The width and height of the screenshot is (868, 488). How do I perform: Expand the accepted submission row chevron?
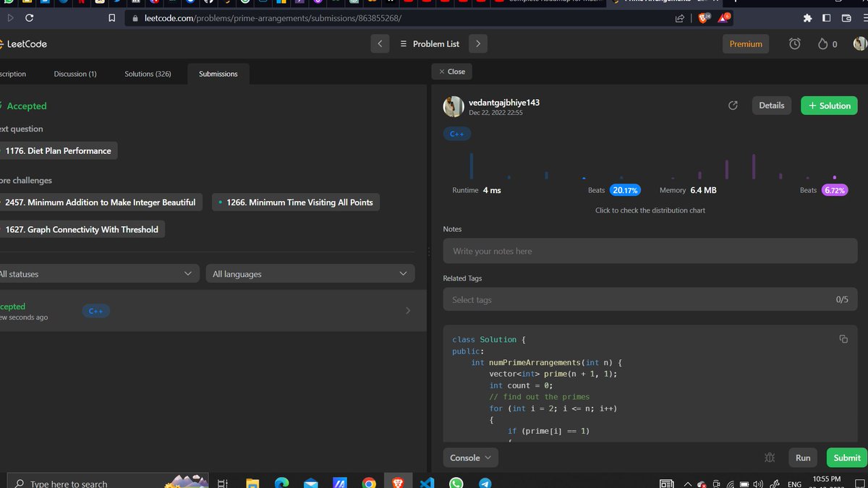(x=408, y=311)
